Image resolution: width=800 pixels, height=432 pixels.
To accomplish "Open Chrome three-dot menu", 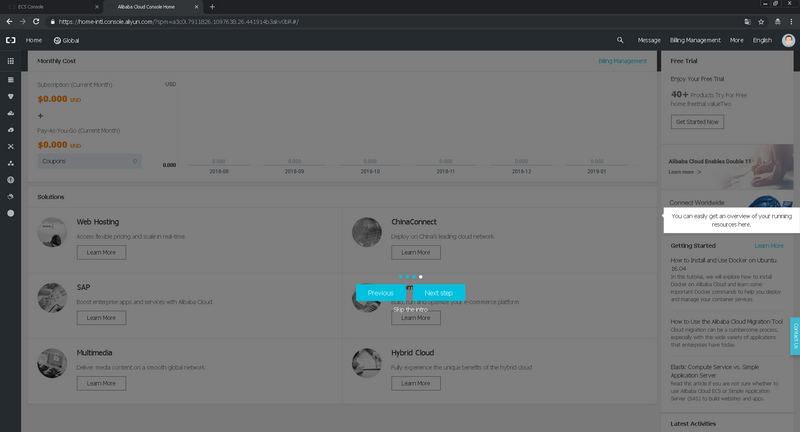I will [x=791, y=21].
